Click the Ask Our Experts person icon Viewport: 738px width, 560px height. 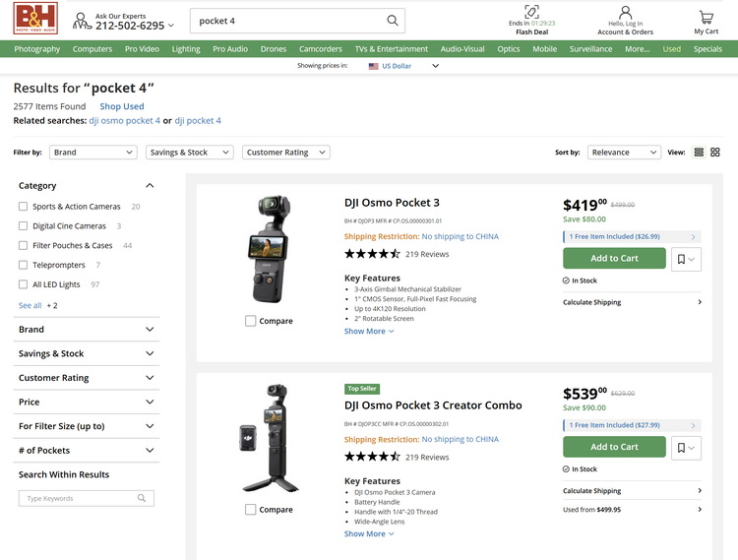click(82, 22)
